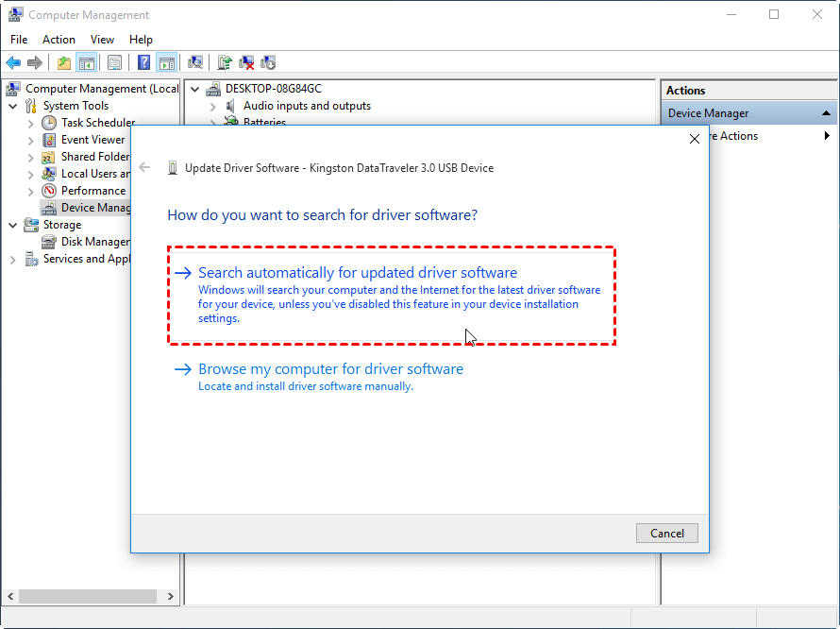The image size is (840, 629).
Task: Collapse the DESKTOP-08G84GC device tree
Action: pos(195,89)
